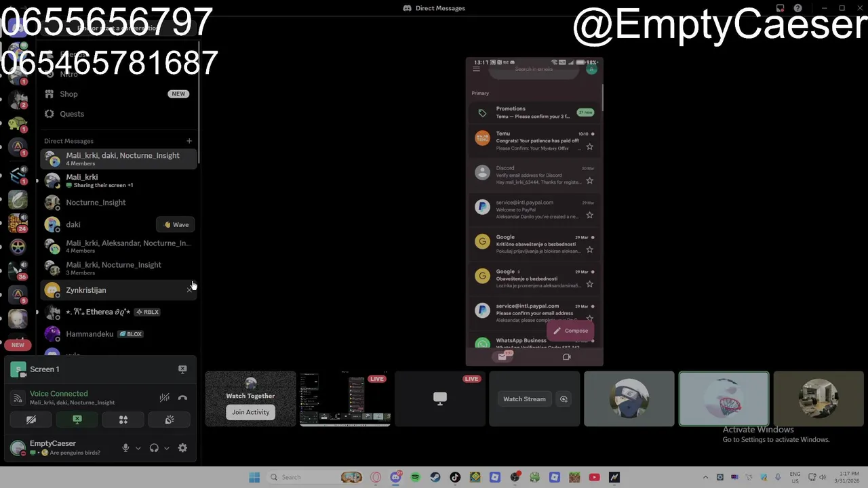Toggle screen sharing button
Viewport: 868px width, 488px height.
pos(77,420)
